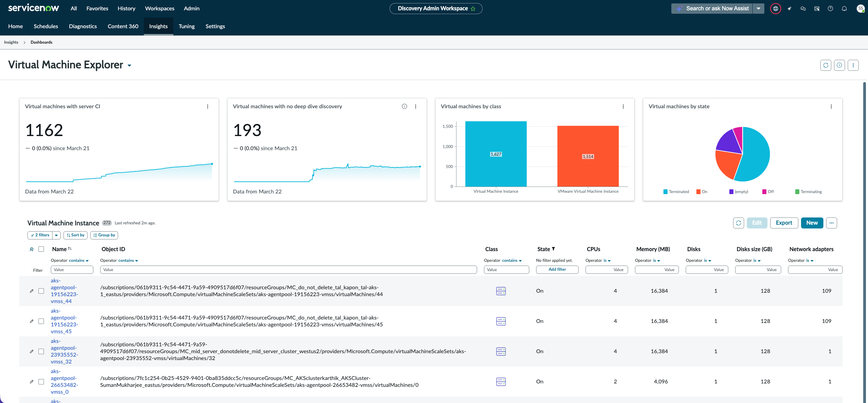
Task: Switch to the Content 360 tab
Action: 123,26
